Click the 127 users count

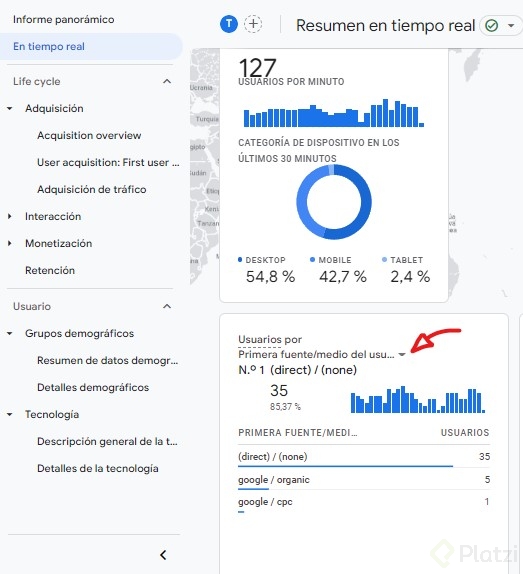tap(257, 67)
